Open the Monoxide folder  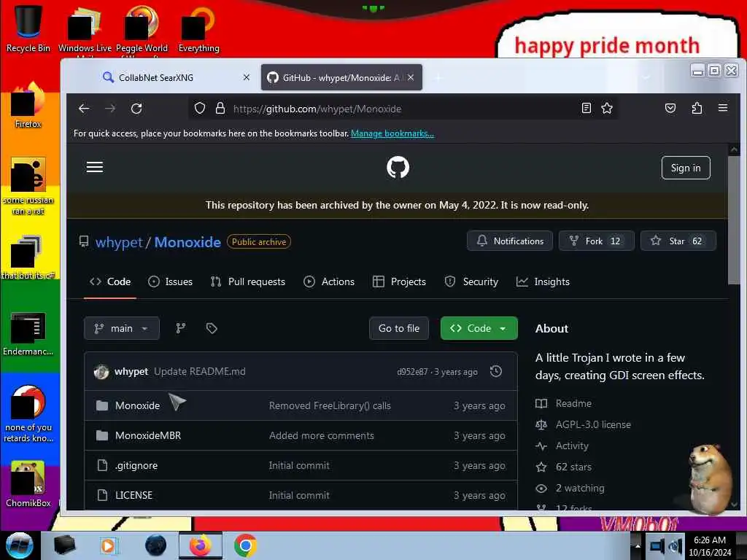(x=137, y=405)
